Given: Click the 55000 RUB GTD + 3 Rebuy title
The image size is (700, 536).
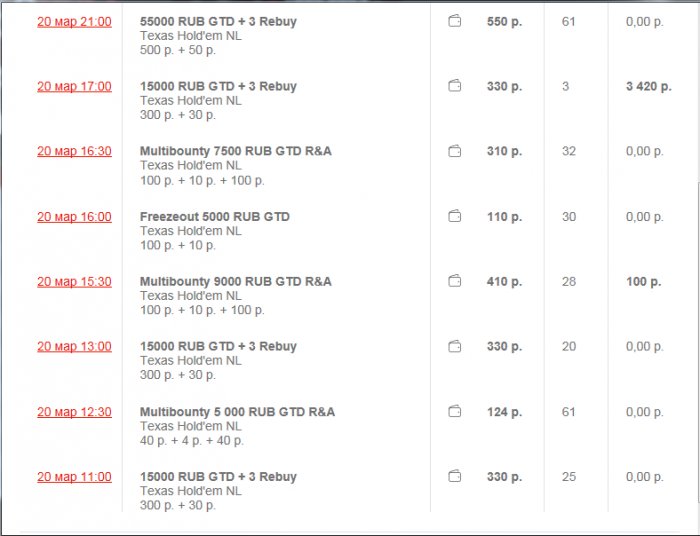Looking at the screenshot, I should 218,21.
